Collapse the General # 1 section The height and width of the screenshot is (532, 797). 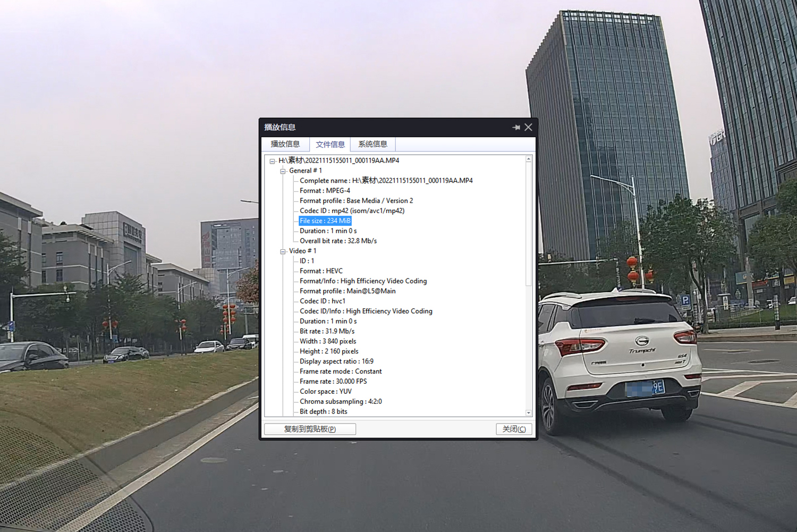pyautogui.click(x=283, y=171)
